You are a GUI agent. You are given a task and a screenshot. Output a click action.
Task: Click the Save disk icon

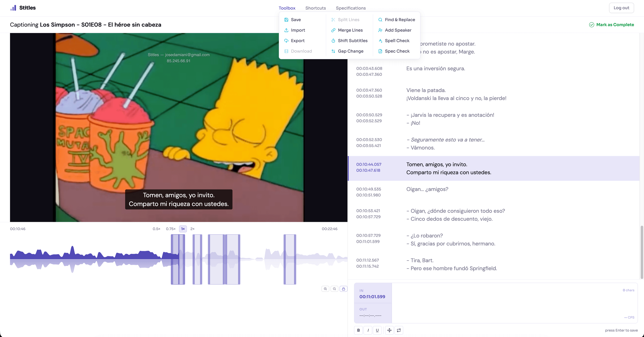tap(286, 20)
